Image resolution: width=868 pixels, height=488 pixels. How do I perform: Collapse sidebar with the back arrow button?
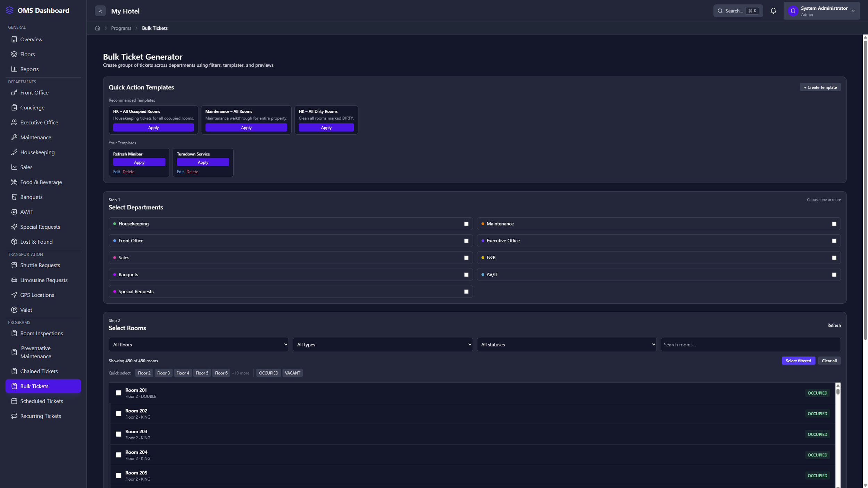pos(100,11)
